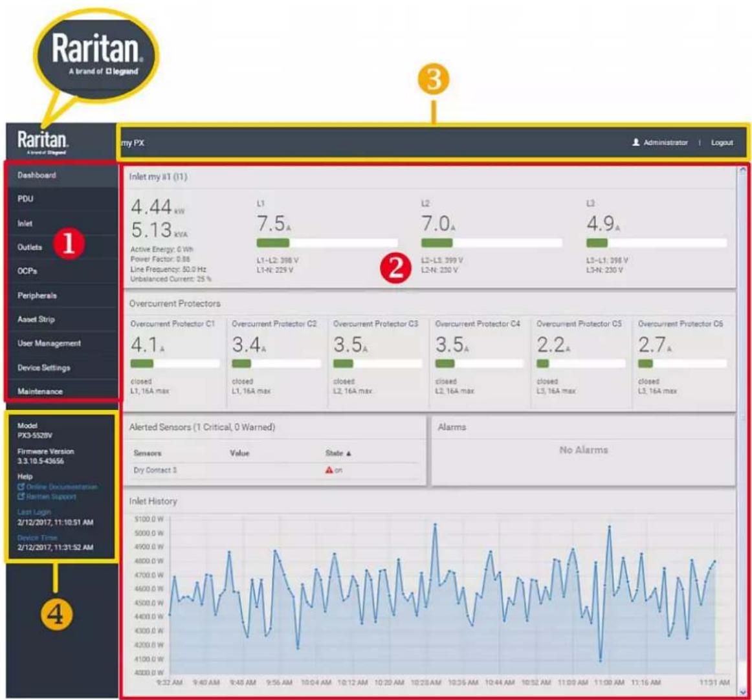The width and height of the screenshot is (752, 700).
Task: Sort sensors by the State column arrow
Action: click(x=349, y=454)
